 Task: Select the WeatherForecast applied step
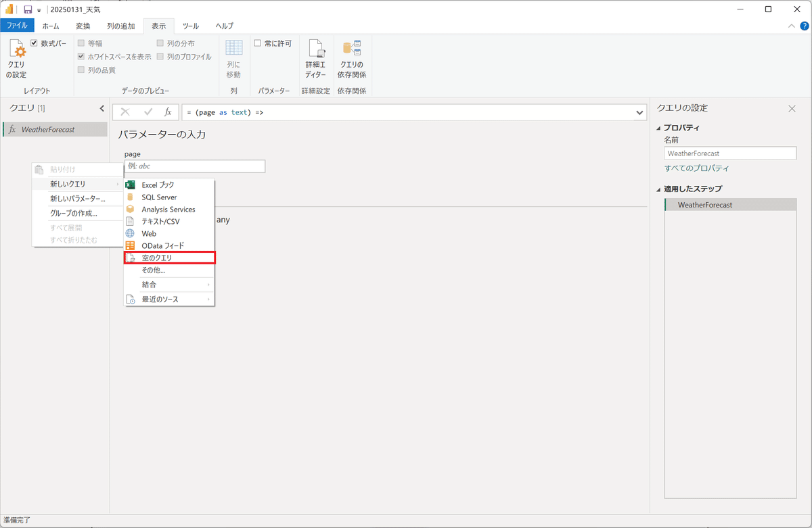(730, 205)
